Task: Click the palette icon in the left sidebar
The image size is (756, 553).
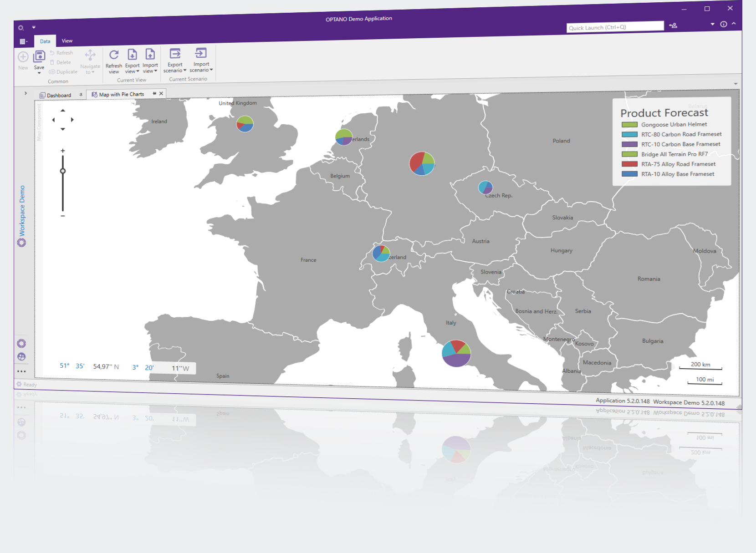Action: click(x=21, y=357)
